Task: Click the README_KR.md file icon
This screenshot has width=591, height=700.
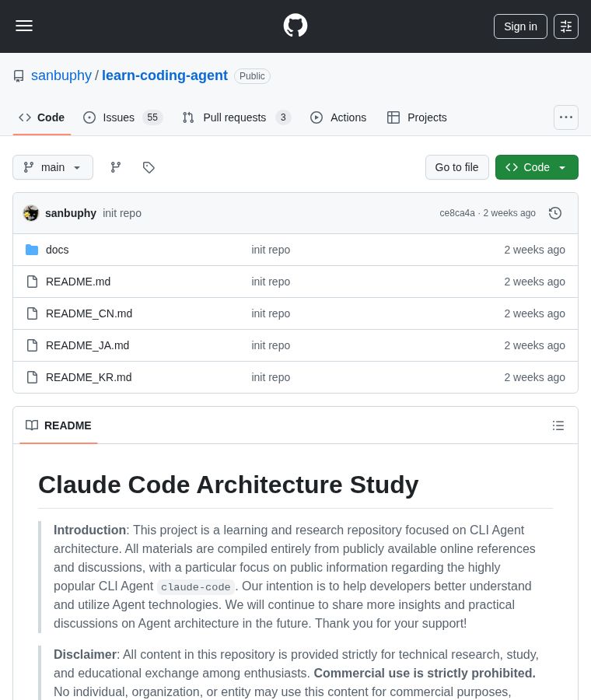Action: click(32, 377)
